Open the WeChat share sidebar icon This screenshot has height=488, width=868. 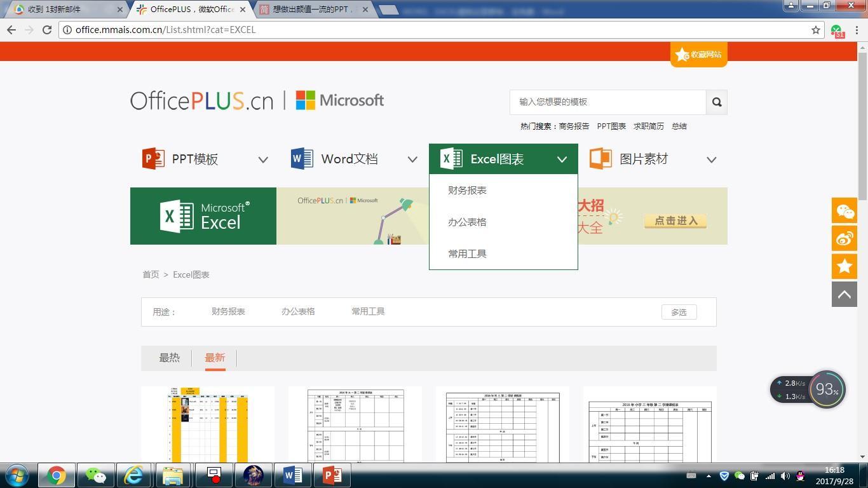844,211
